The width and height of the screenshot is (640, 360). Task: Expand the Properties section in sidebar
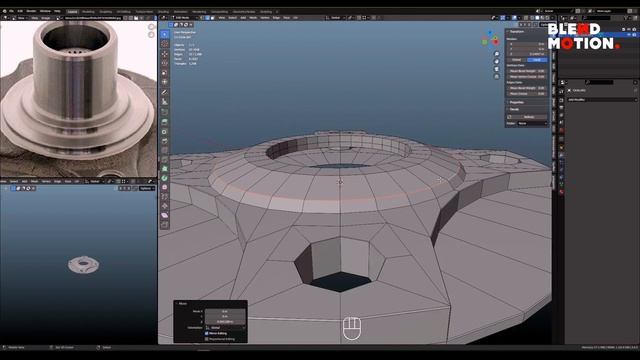(x=515, y=102)
